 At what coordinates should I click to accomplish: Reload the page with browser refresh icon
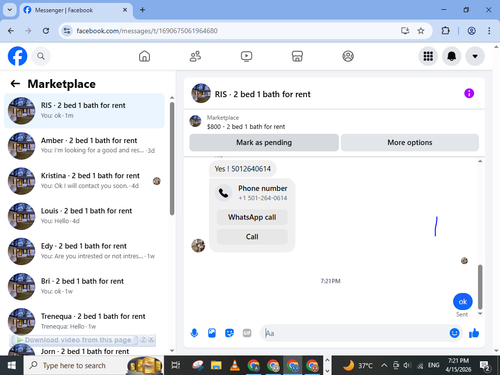pos(46,31)
